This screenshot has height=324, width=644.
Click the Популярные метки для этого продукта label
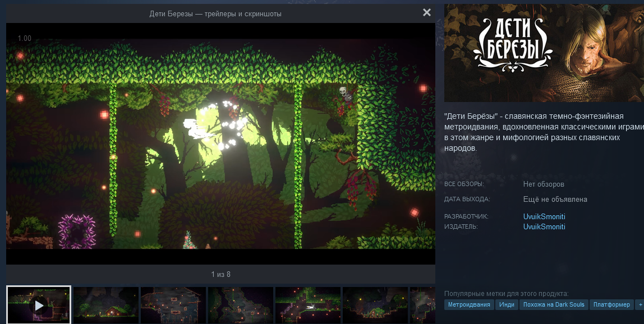(507, 294)
